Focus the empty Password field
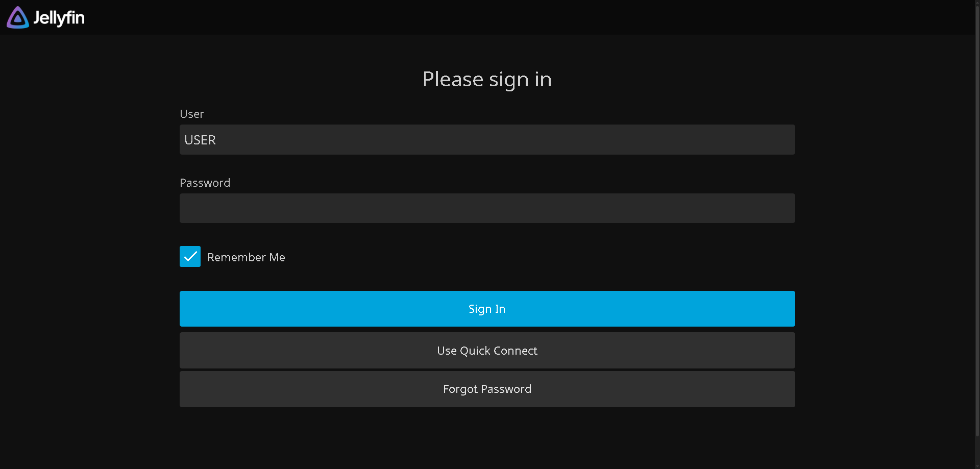The width and height of the screenshot is (980, 469). (x=487, y=208)
